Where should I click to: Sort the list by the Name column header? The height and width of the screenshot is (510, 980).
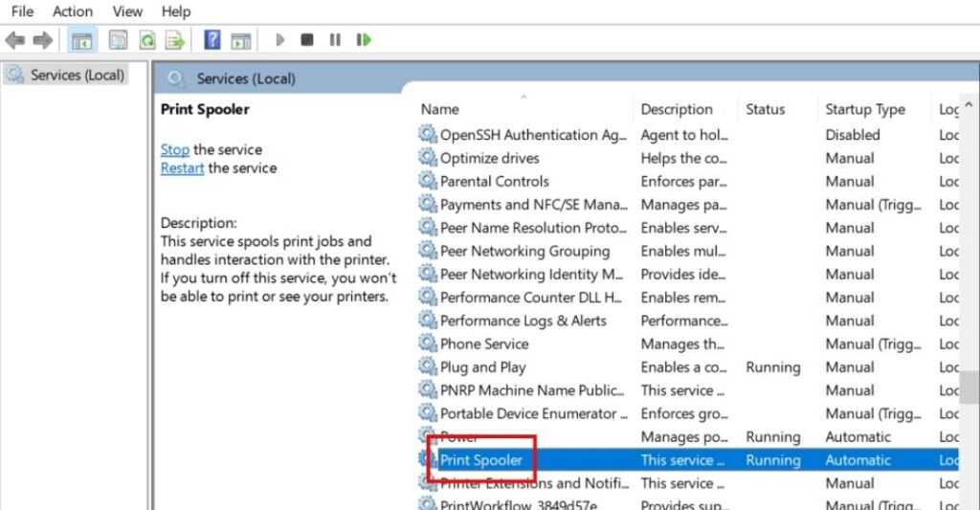coord(440,109)
